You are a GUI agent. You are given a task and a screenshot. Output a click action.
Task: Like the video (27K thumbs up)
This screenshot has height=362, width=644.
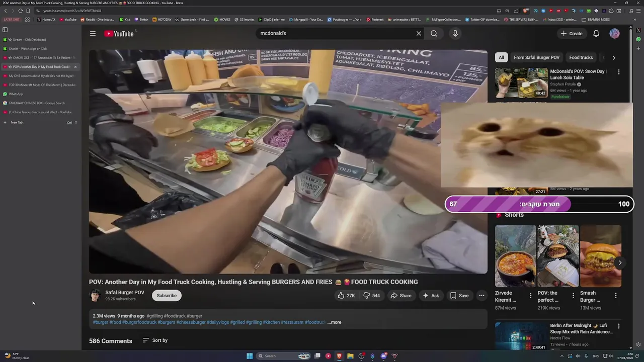coord(346,296)
